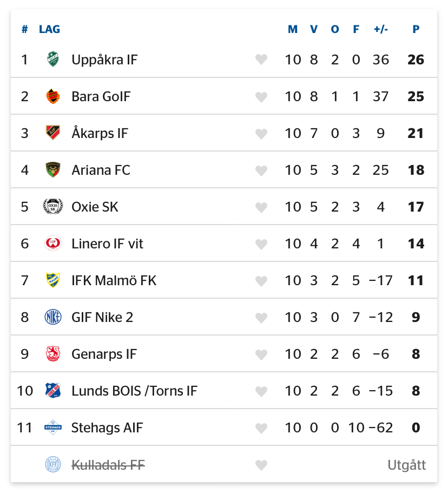Select the Oxie SK team name
Image resolution: width=448 pixels, height=493 pixels.
(x=95, y=207)
